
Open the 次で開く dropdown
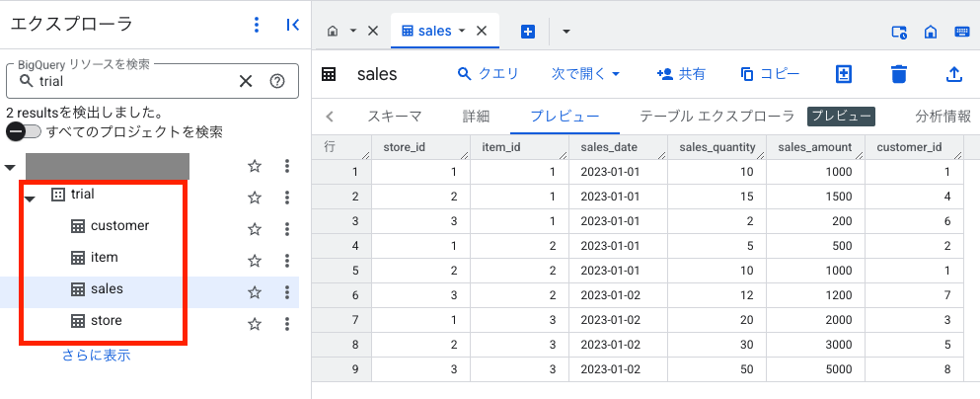585,74
